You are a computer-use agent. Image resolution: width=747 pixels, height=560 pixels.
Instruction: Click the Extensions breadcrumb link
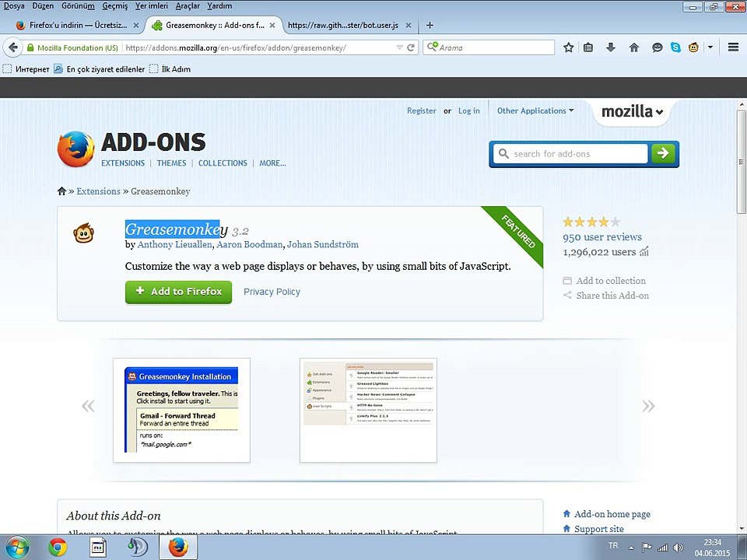[x=98, y=191]
